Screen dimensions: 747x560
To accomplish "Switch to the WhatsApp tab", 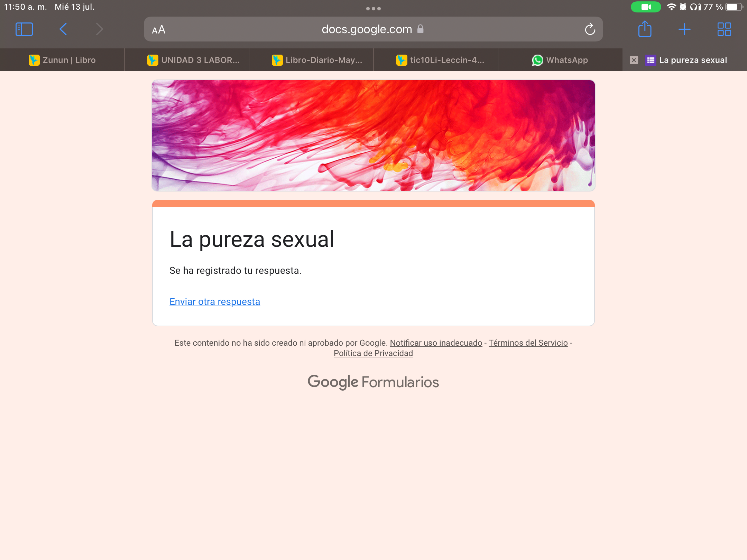I will [560, 60].
